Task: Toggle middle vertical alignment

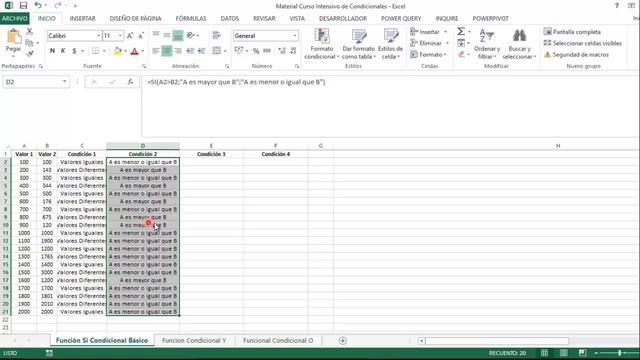Action: 167,36
